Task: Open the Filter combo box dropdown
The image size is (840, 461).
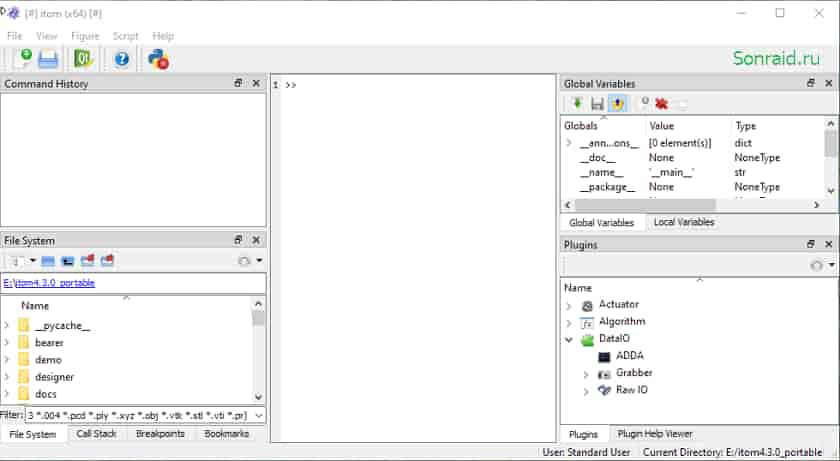Action: click(259, 415)
